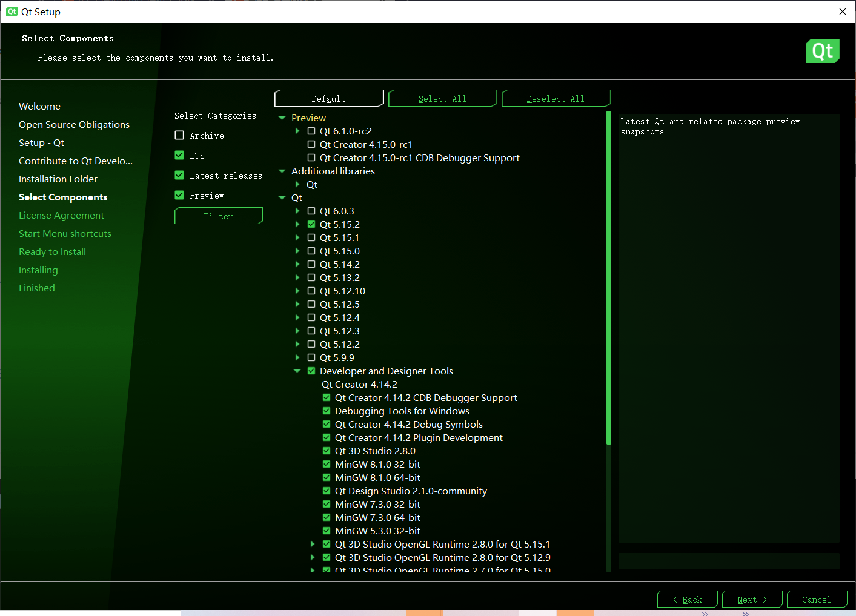Click the Filter button
The image size is (856, 616).
pos(218,216)
